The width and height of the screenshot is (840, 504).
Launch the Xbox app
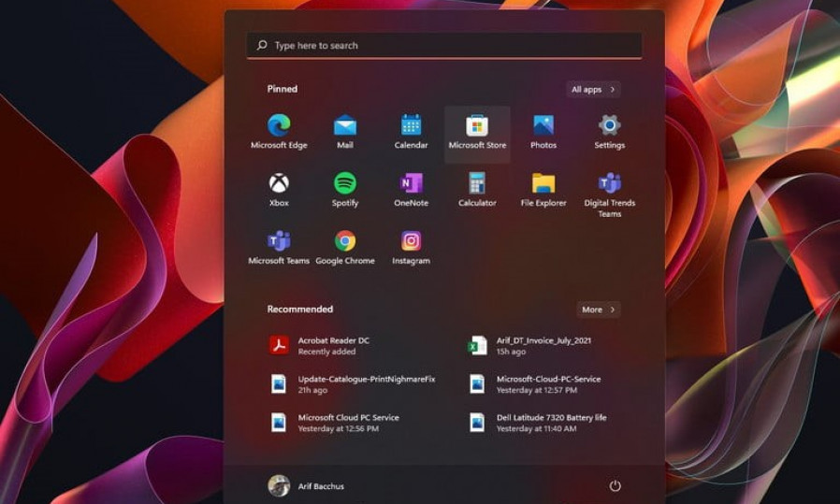click(x=279, y=191)
